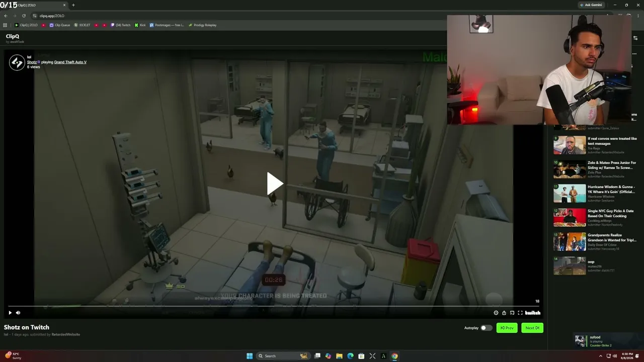Click the share icon in the player

(x=504, y=313)
